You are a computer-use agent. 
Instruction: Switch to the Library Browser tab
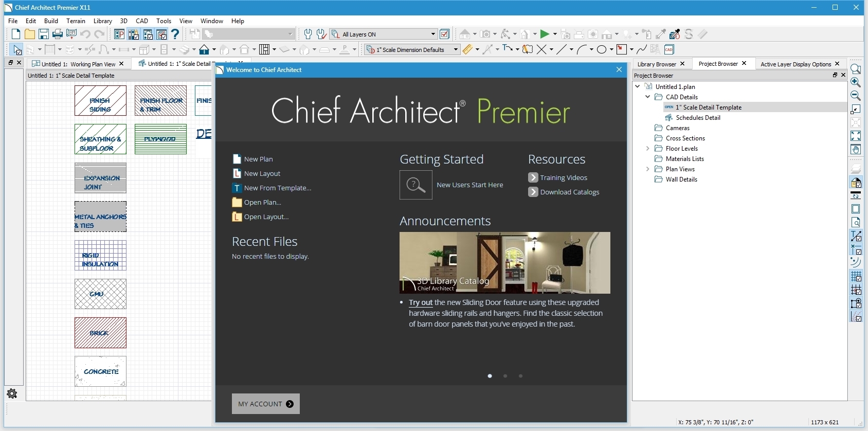coord(657,64)
